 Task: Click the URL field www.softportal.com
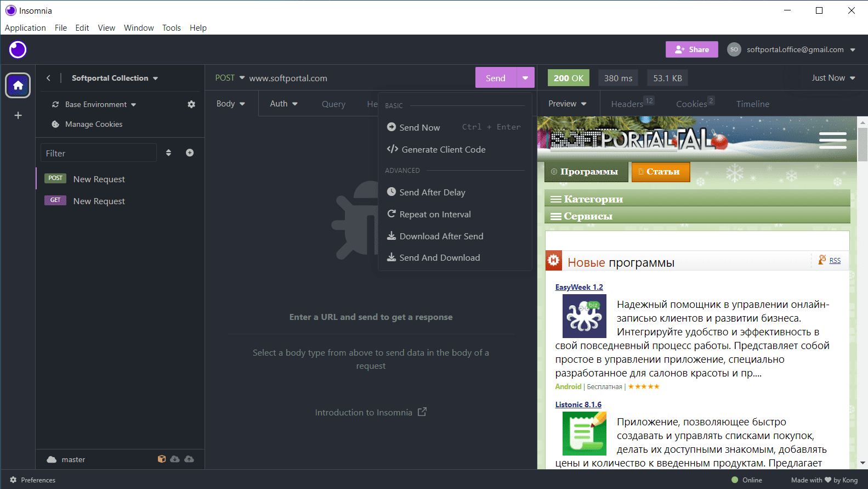click(288, 78)
